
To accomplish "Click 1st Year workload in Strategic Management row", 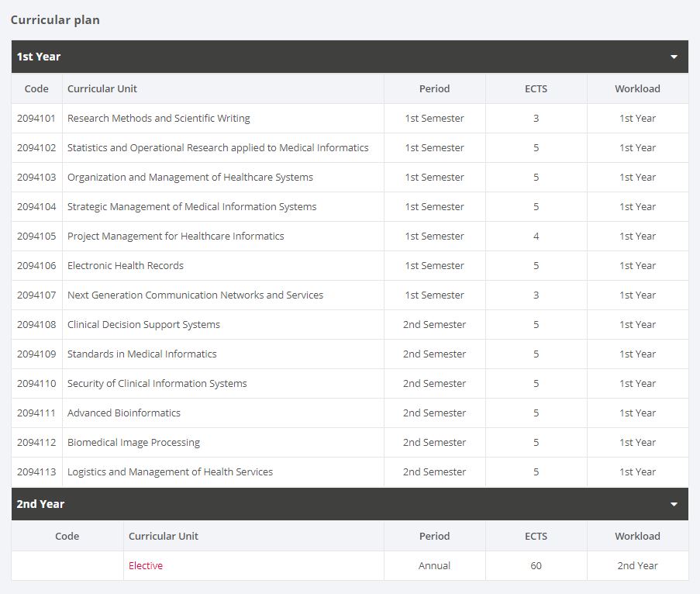I will [637, 207].
